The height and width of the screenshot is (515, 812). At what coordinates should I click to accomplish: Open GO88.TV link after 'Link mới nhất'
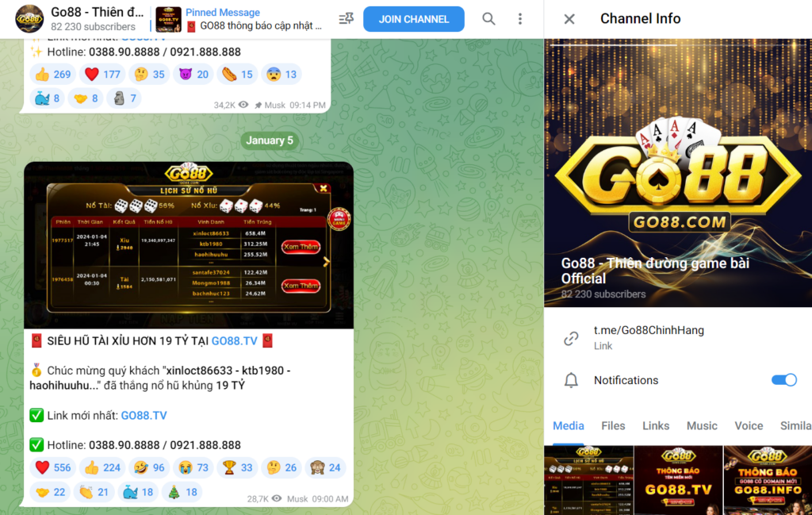click(144, 416)
